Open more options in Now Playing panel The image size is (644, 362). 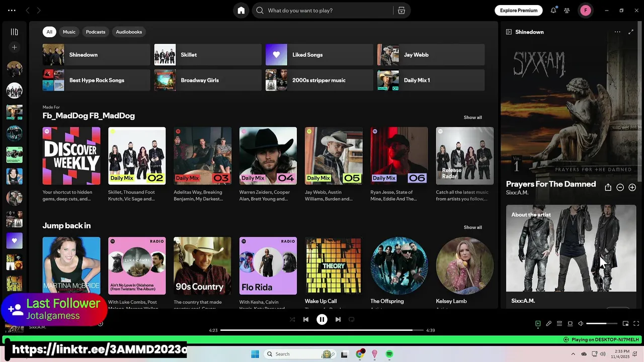pos(617,32)
